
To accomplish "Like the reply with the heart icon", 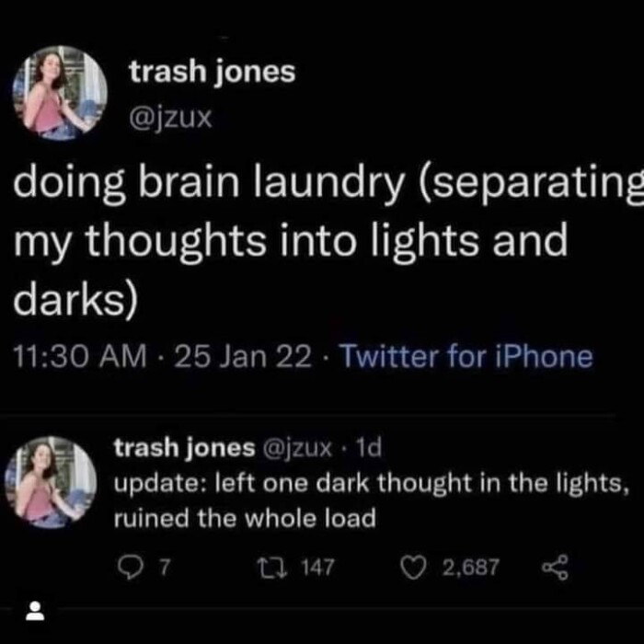I will coord(413,568).
